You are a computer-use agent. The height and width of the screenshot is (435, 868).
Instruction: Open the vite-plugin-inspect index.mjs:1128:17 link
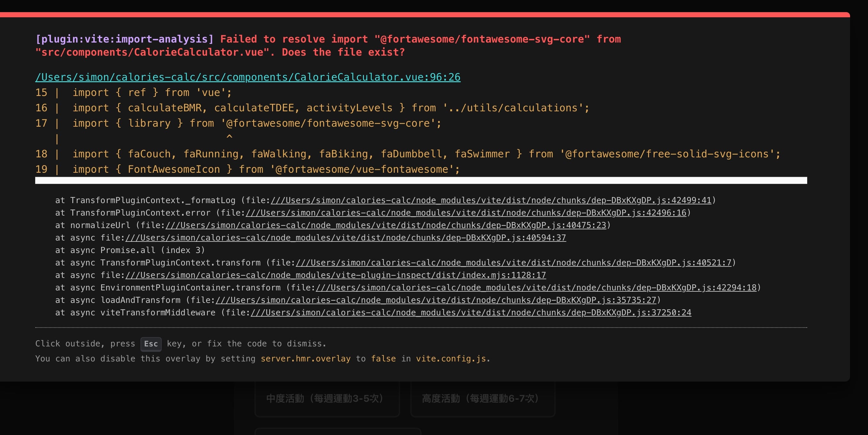tap(335, 275)
